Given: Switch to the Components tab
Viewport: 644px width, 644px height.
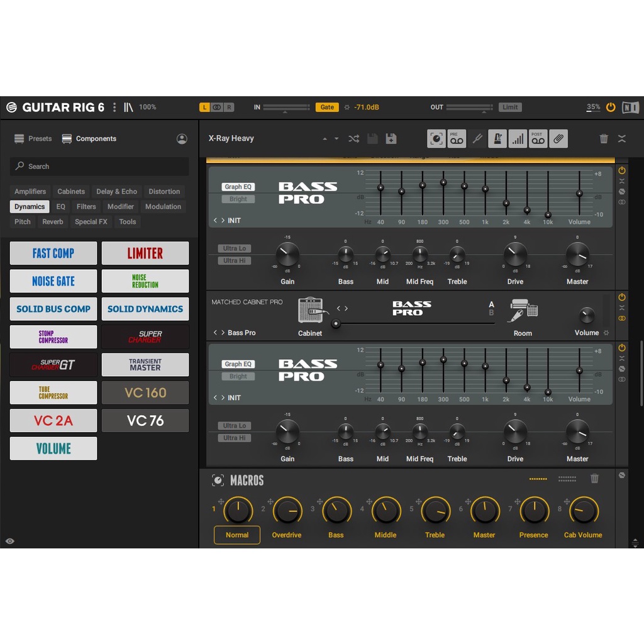Looking at the screenshot, I should pyautogui.click(x=89, y=139).
